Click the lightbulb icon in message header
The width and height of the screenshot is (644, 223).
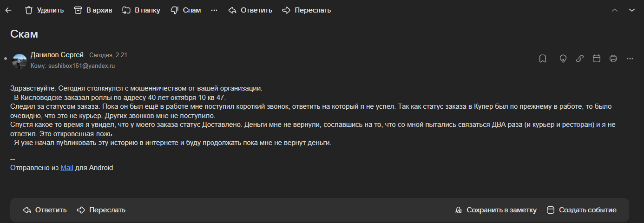click(563, 59)
